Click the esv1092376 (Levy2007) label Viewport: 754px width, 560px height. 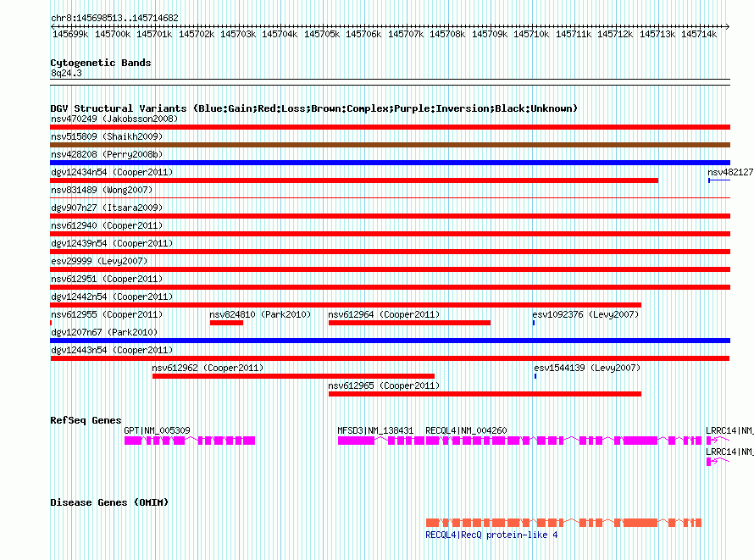click(x=585, y=314)
